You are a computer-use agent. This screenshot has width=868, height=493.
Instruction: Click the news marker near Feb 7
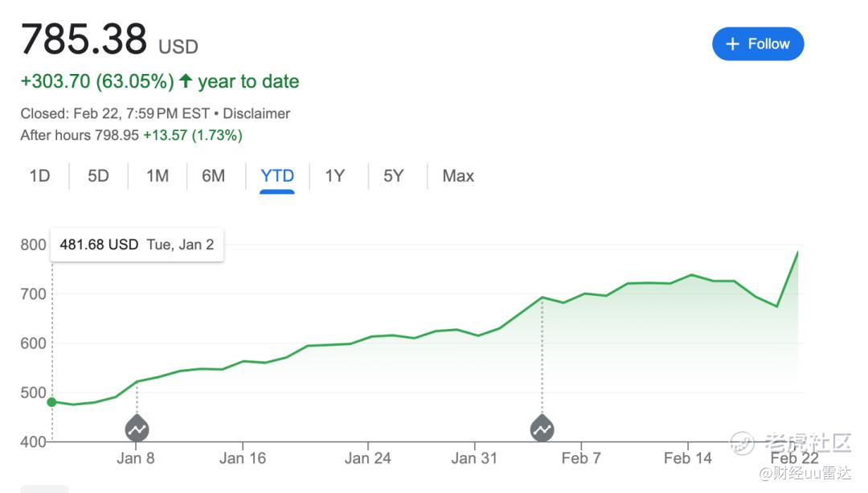click(x=542, y=428)
